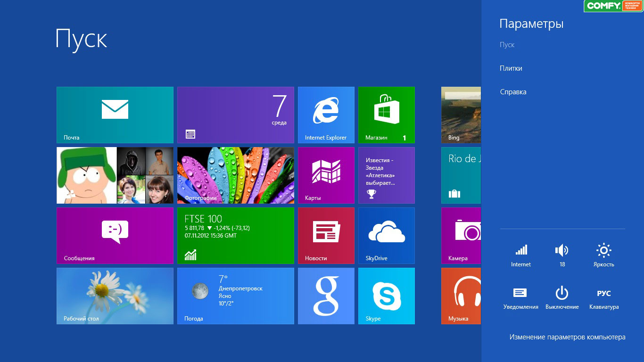Click the Пуск label under Параметры
The image size is (644, 362).
pos(507,45)
